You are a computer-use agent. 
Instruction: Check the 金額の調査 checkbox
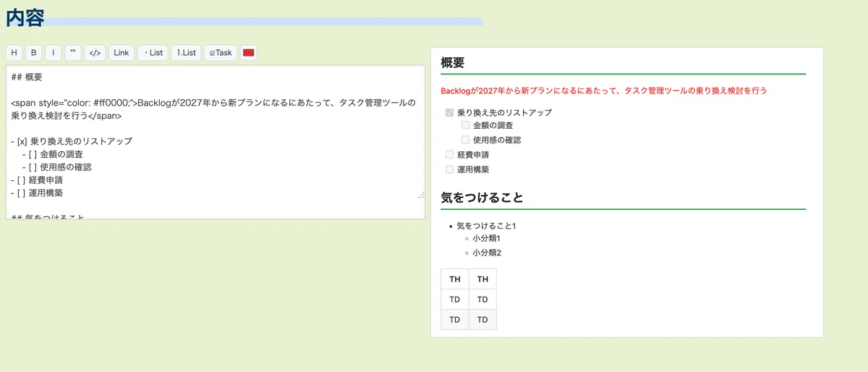(466, 125)
